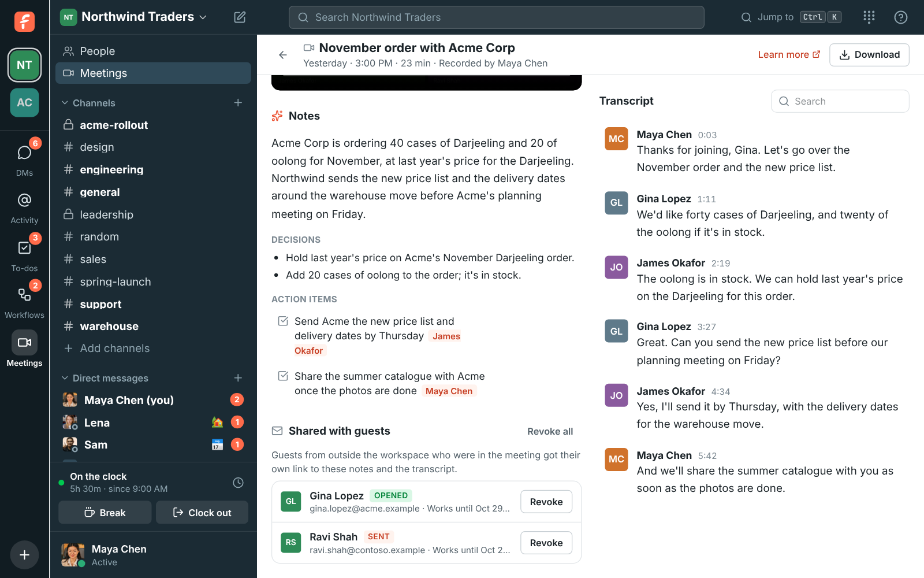Click Gina Lopez's GL avatar at 1:11
This screenshot has height=578, width=924.
(x=616, y=203)
